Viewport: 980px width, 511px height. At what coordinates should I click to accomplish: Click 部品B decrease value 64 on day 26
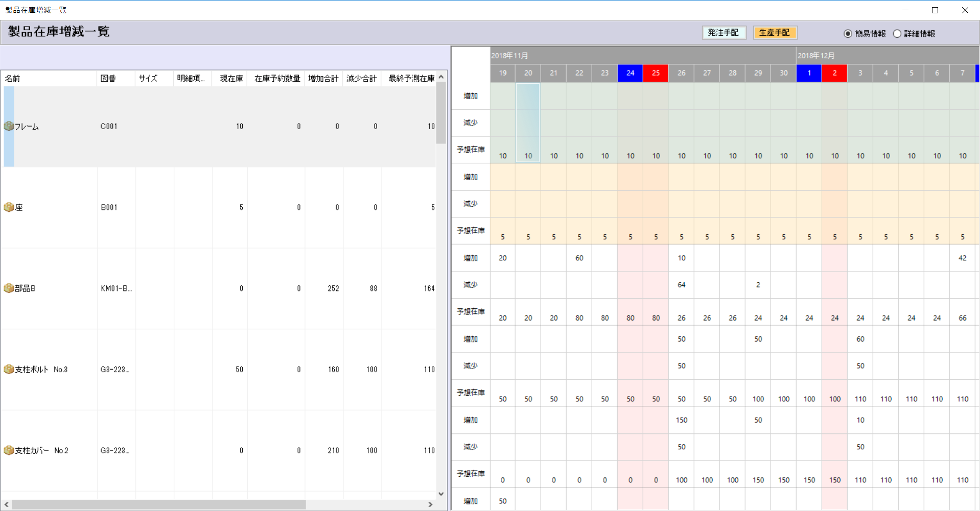coord(682,285)
